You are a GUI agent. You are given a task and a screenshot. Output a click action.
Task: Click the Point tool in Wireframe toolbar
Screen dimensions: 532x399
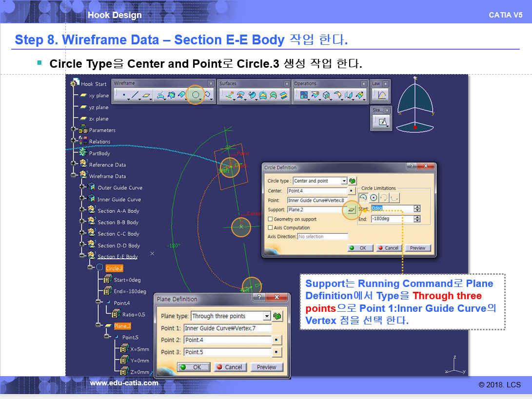coord(123,95)
